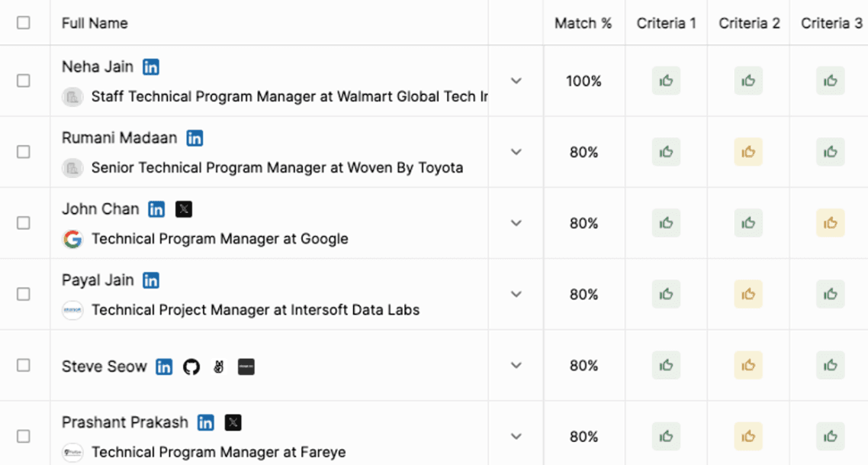This screenshot has height=465, width=868.
Task: Expand John Chan's row details chevron
Action: pos(516,223)
